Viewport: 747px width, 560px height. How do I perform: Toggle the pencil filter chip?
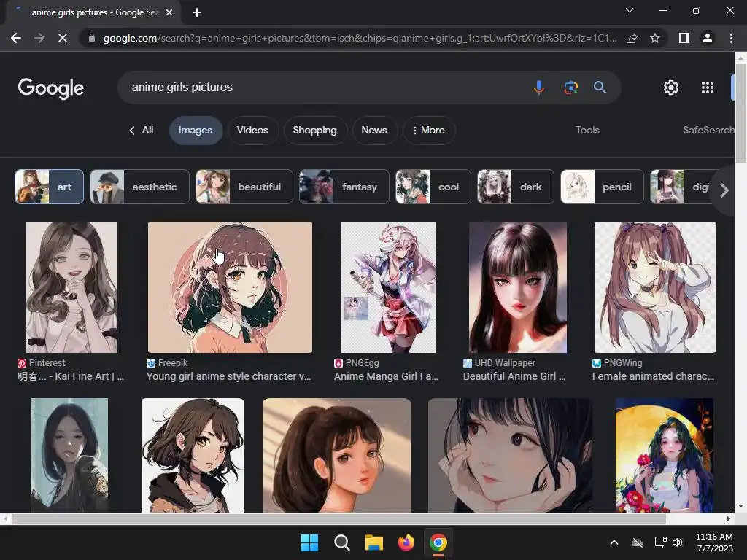[602, 187]
